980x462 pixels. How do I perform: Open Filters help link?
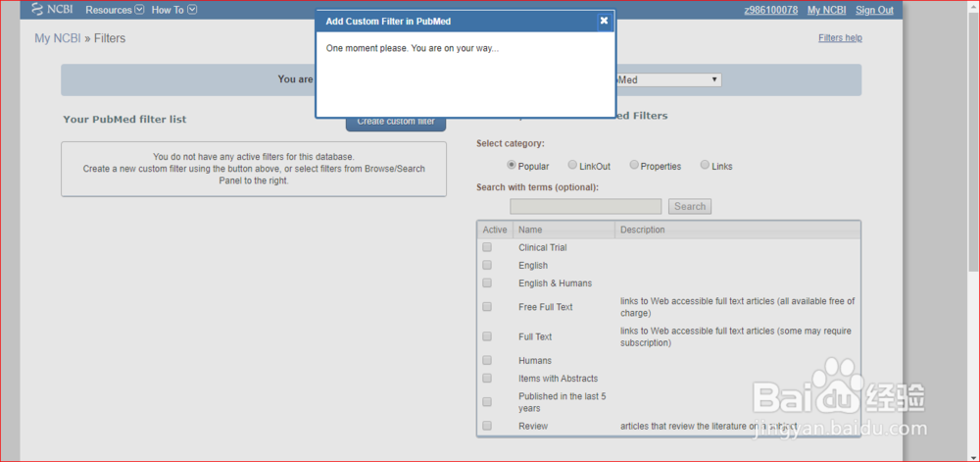tap(840, 38)
